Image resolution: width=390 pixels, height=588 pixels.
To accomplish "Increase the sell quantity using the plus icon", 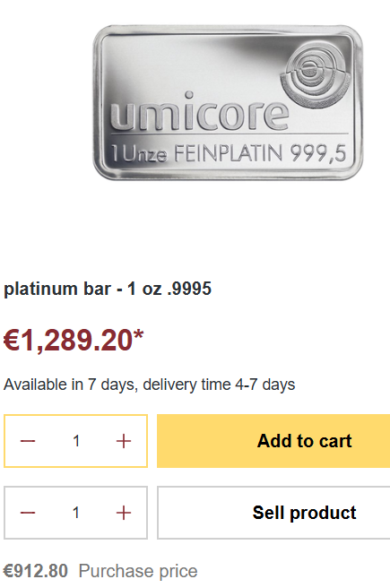I will tap(124, 513).
